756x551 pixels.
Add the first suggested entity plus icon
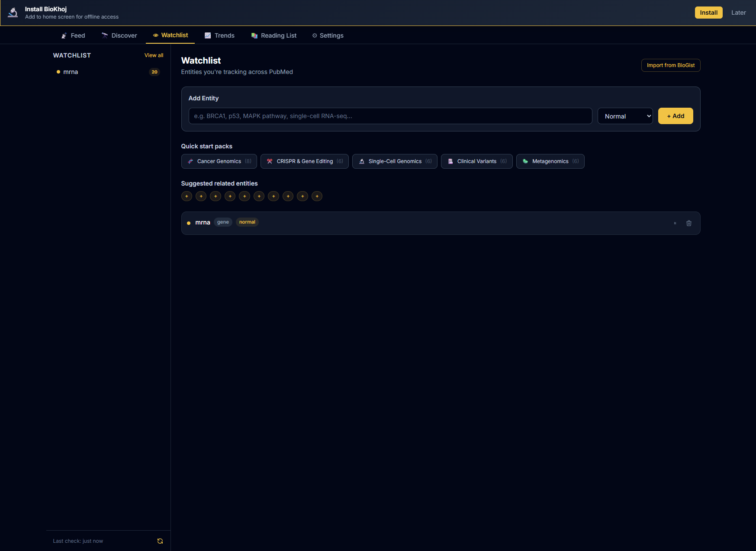(187, 196)
